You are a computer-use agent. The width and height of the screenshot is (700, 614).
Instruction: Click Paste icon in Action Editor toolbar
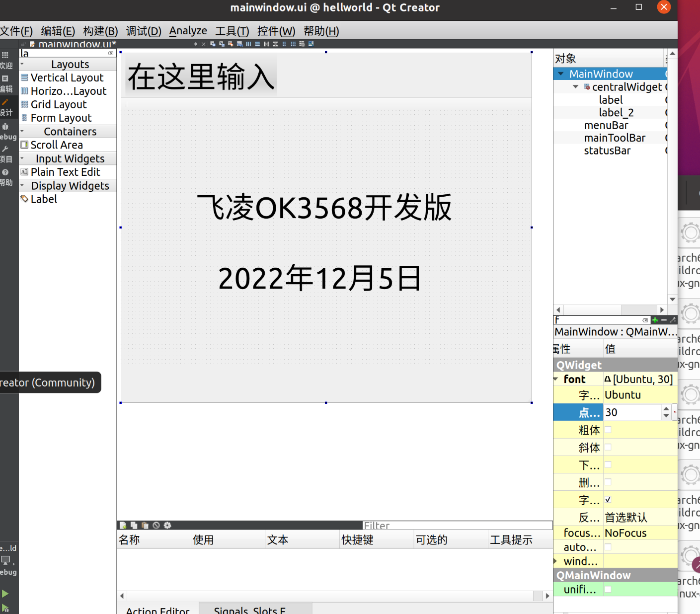click(145, 525)
